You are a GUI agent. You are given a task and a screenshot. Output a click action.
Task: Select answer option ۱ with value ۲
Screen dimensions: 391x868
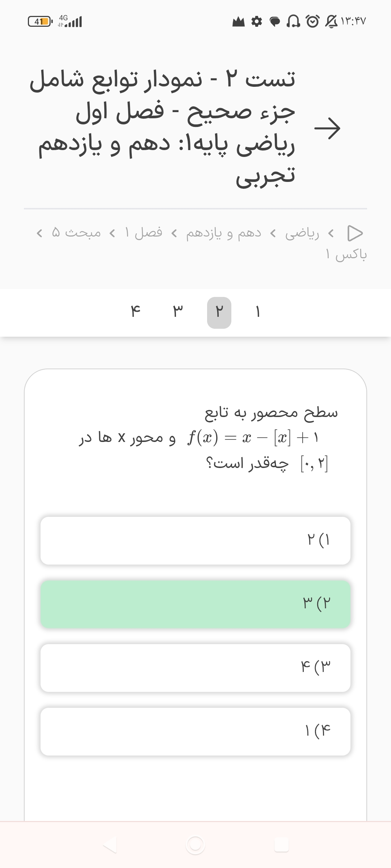point(195,540)
